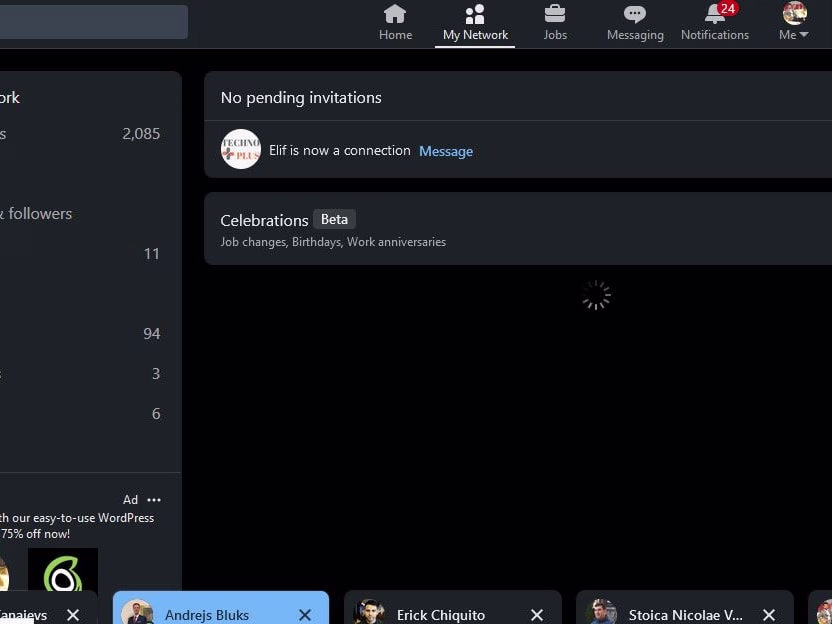
Task: Open Messaging speech bubble icon
Action: click(635, 14)
